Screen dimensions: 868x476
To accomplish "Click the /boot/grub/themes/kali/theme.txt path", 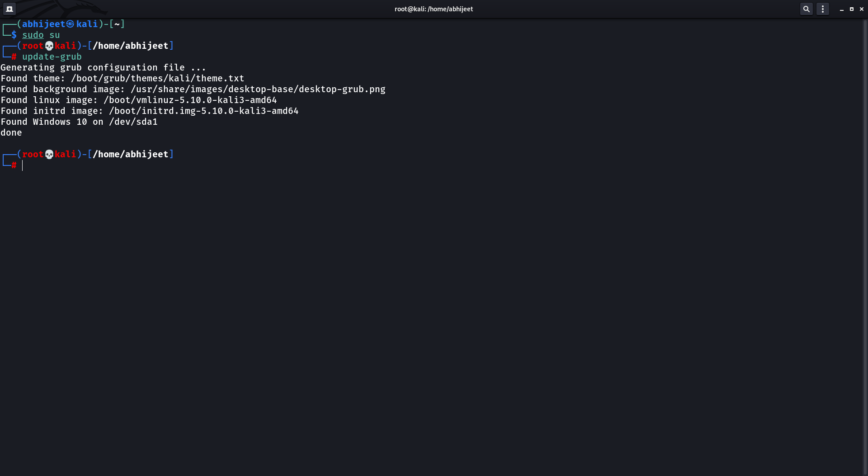I will pos(157,78).
